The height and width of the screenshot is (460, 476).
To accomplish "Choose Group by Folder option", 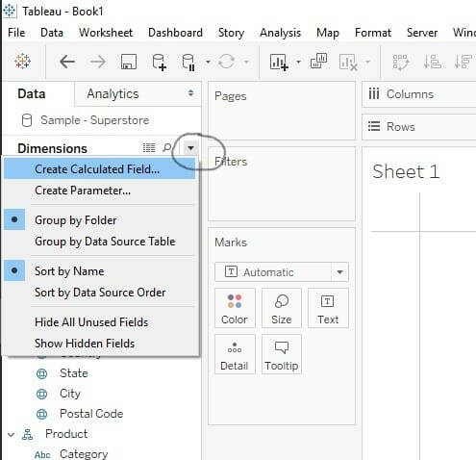I will 99,220.
